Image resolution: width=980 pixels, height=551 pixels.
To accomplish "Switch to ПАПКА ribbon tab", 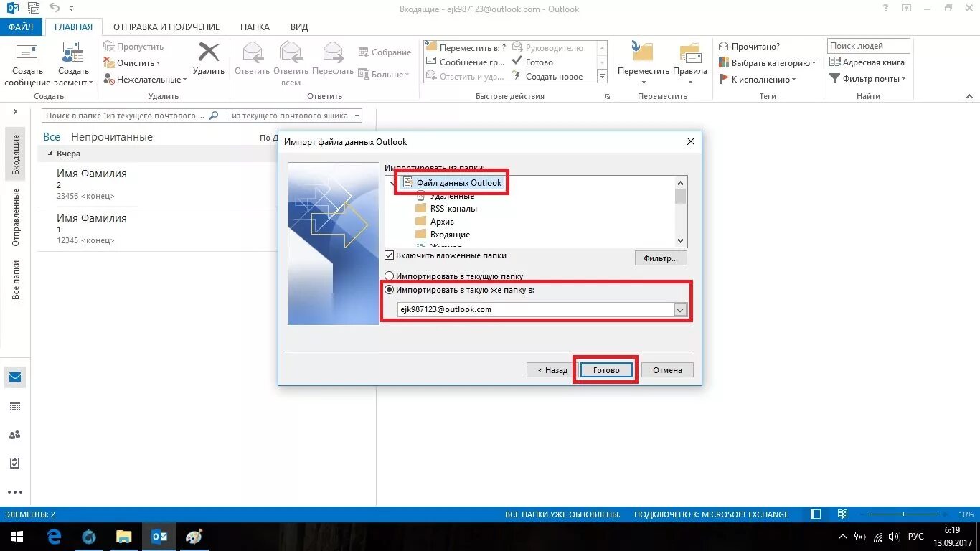I will (x=255, y=27).
